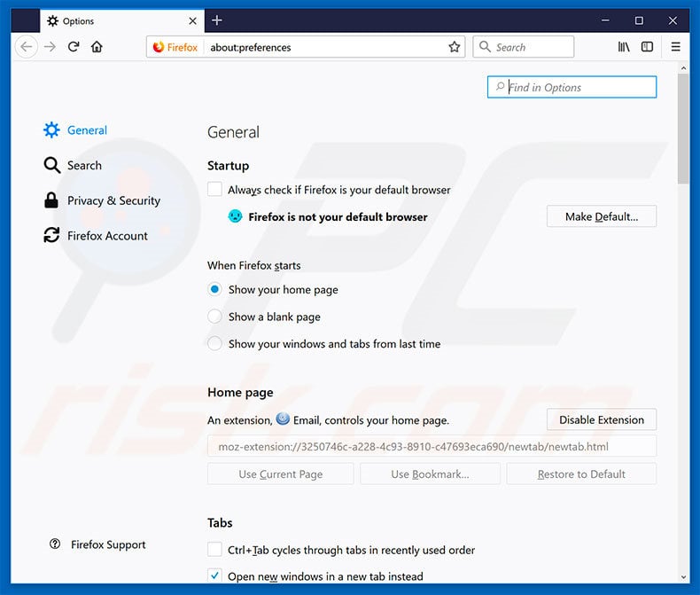The width and height of the screenshot is (700, 595).
Task: Bookmark this page with the star icon
Action: click(454, 47)
